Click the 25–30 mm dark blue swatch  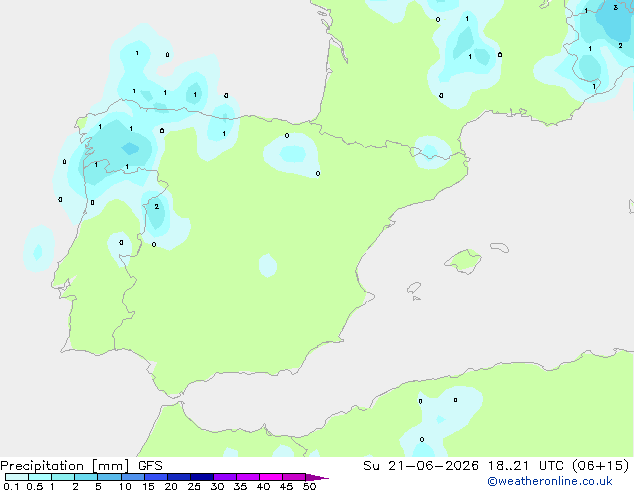click(202, 477)
